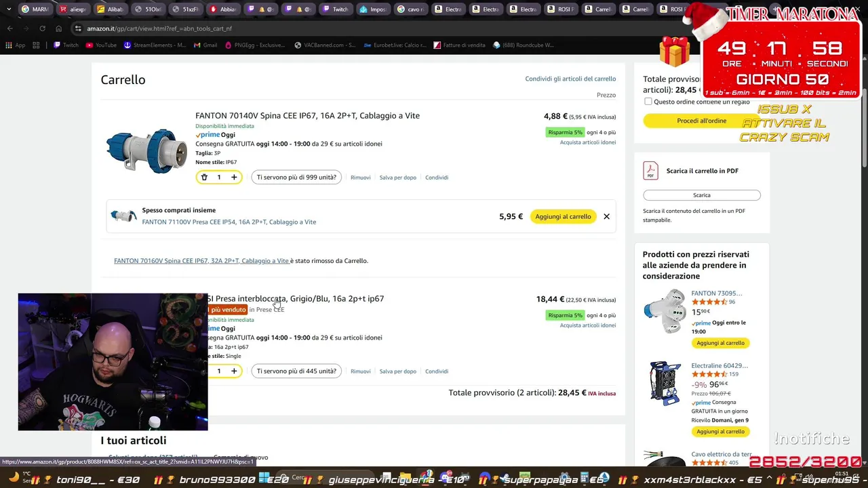Open FANTON 70140V Spina CEE IP67 title link
The image size is (868, 488).
(x=307, y=116)
